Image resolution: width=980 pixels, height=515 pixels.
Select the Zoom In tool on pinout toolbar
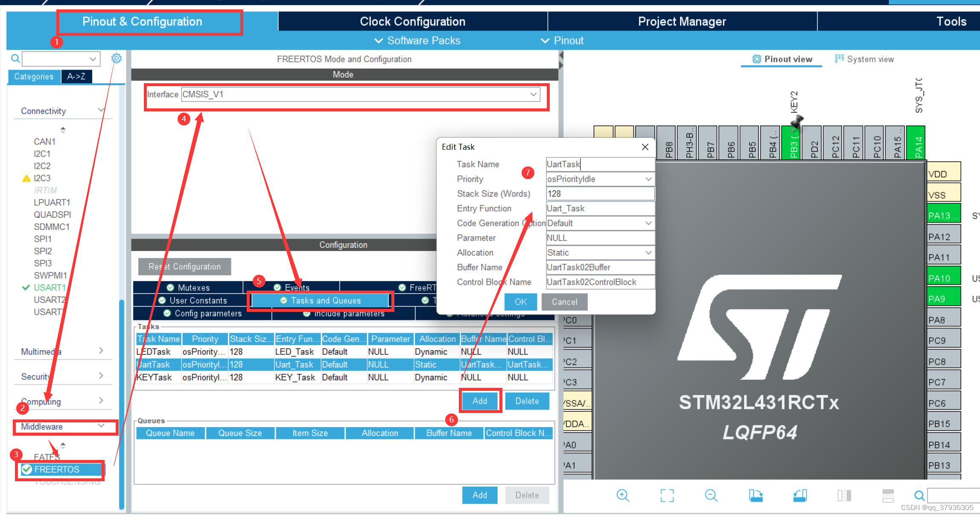(623, 495)
